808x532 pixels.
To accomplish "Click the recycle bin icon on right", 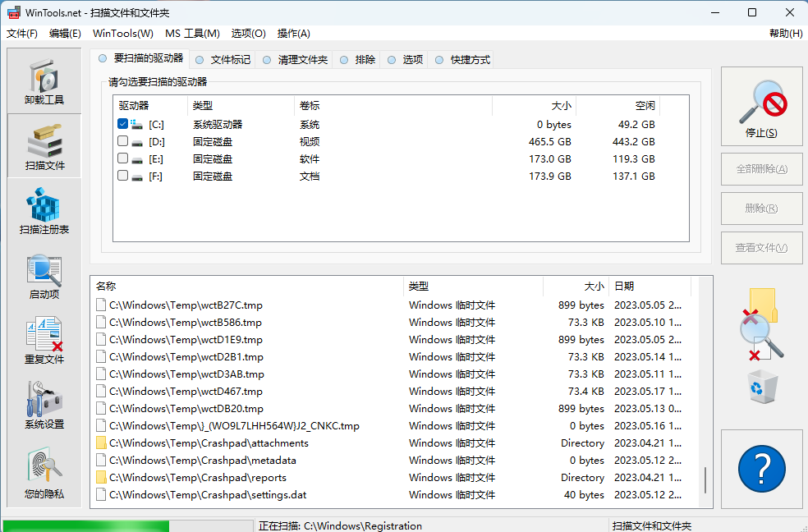I will click(763, 388).
